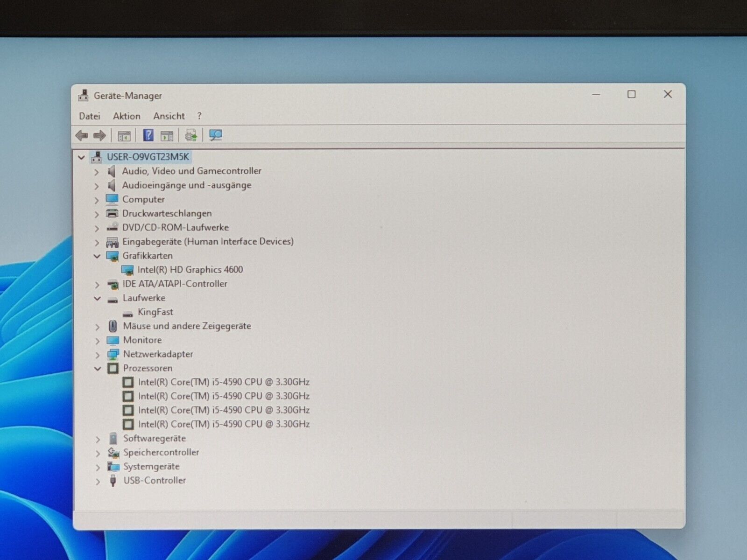Collapse the Prozessoren category
747x560 pixels.
98,369
